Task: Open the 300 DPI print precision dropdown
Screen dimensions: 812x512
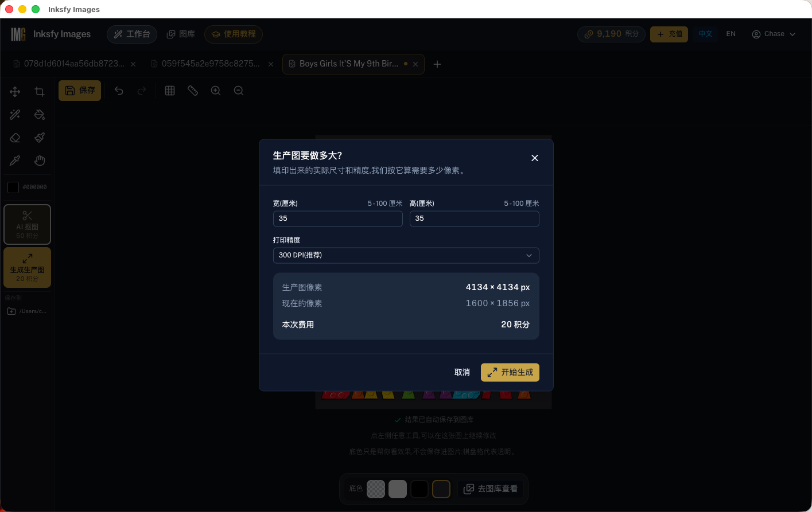Action: pyautogui.click(x=406, y=255)
